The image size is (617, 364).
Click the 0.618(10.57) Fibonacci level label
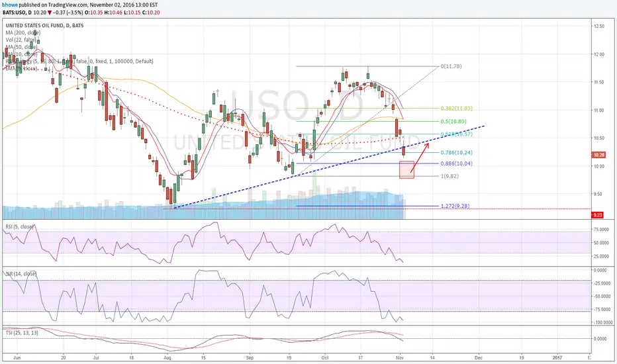tap(456, 134)
